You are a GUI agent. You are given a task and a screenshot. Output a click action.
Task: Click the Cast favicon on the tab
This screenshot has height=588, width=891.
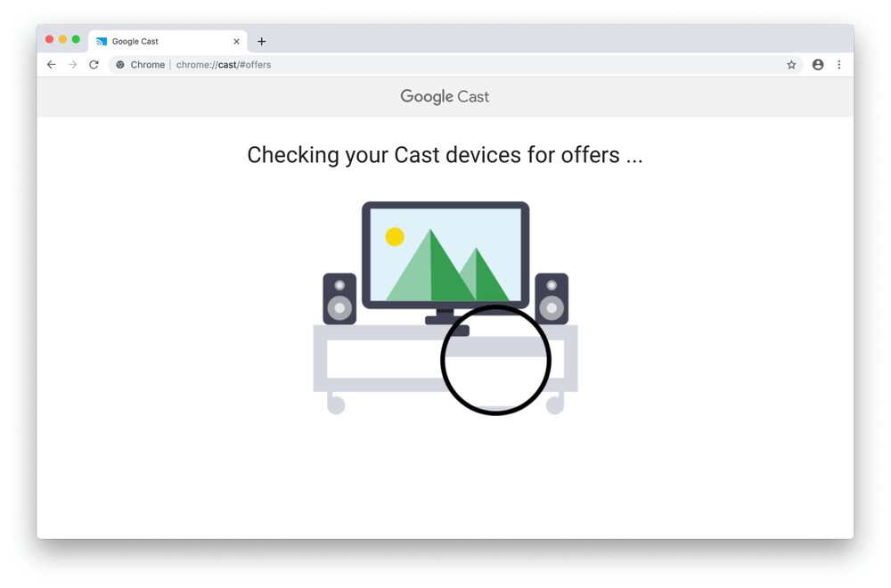(x=102, y=42)
